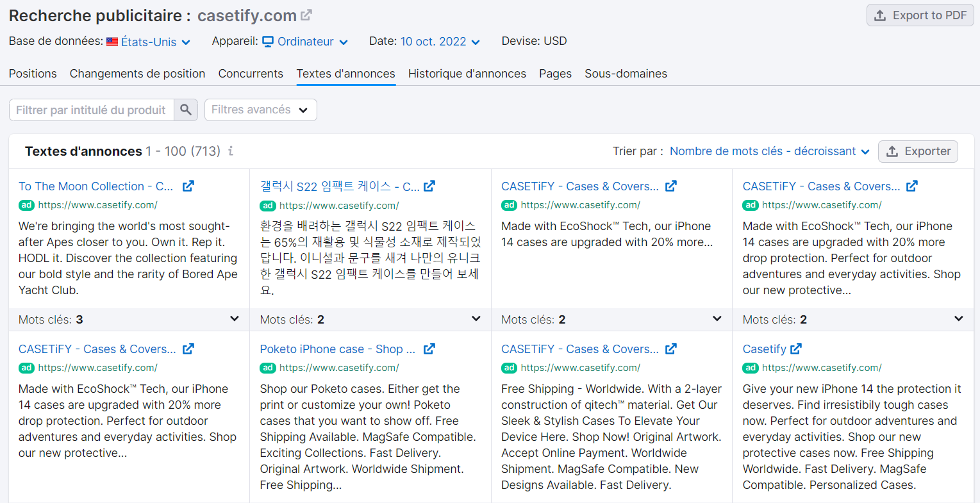The width and height of the screenshot is (980, 503).
Task: Click the casetify.com domain in header
Action: point(247,15)
